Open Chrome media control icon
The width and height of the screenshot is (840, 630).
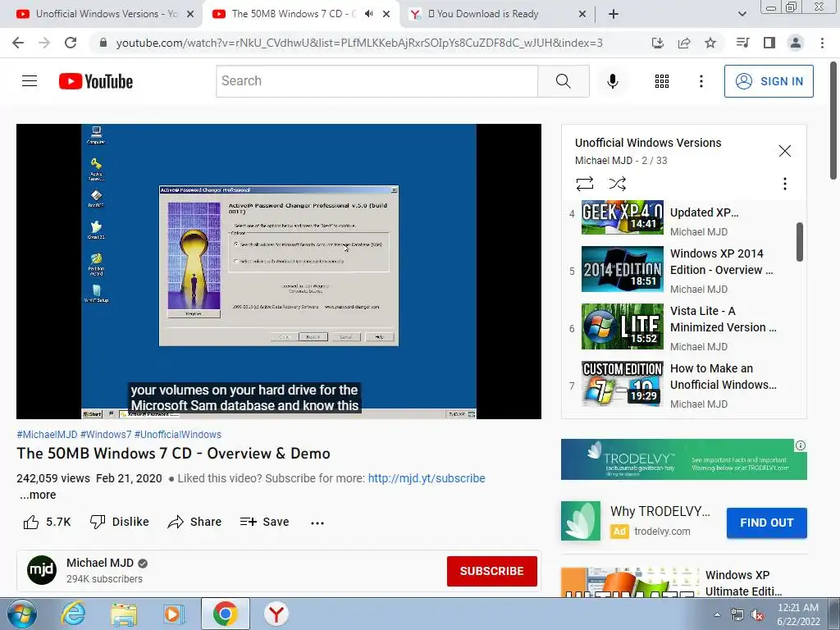(x=742, y=43)
